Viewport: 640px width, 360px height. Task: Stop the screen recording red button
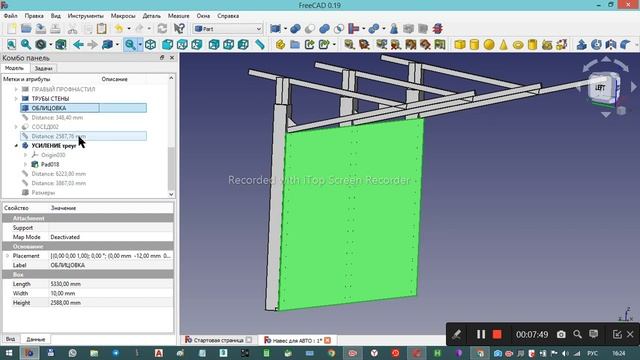click(x=497, y=334)
